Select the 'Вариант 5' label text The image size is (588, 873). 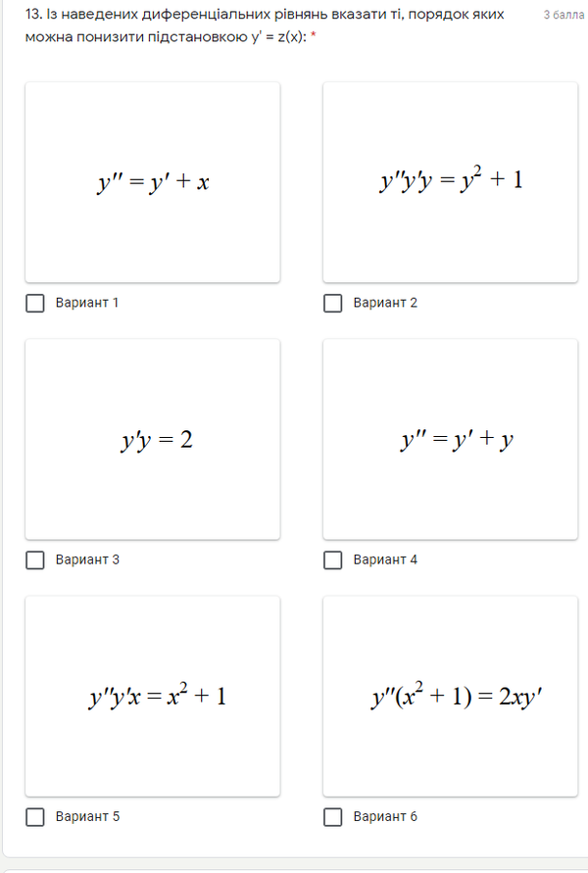(x=87, y=816)
